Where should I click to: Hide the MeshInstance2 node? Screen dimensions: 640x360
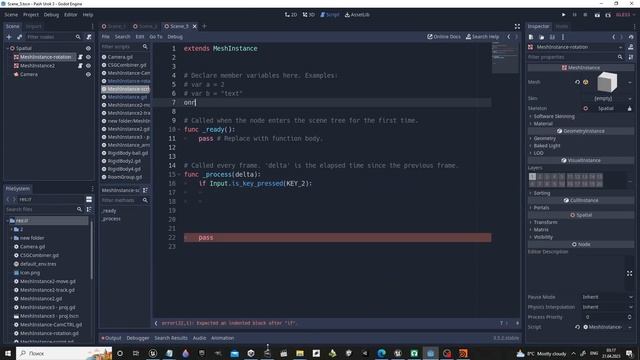[88, 66]
